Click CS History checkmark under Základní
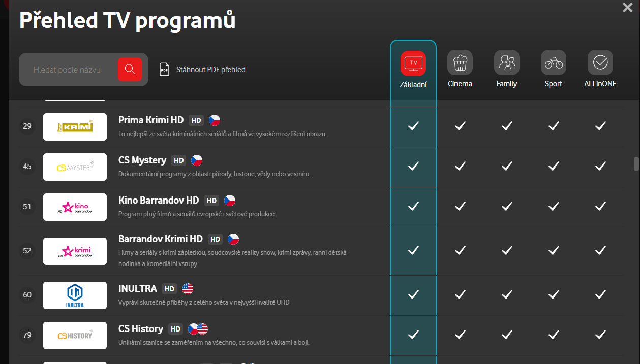The width and height of the screenshot is (640, 364). pos(413,334)
